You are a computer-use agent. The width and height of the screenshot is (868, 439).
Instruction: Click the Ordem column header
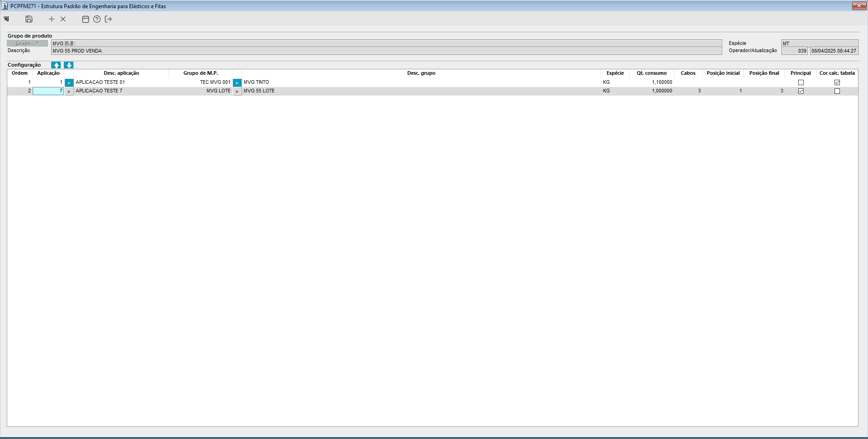(19, 73)
